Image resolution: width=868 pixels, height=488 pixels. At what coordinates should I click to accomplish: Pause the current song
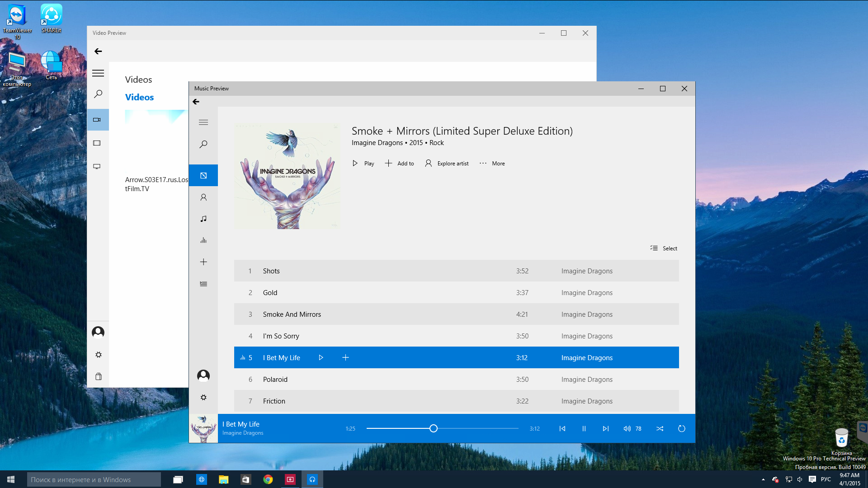point(584,429)
